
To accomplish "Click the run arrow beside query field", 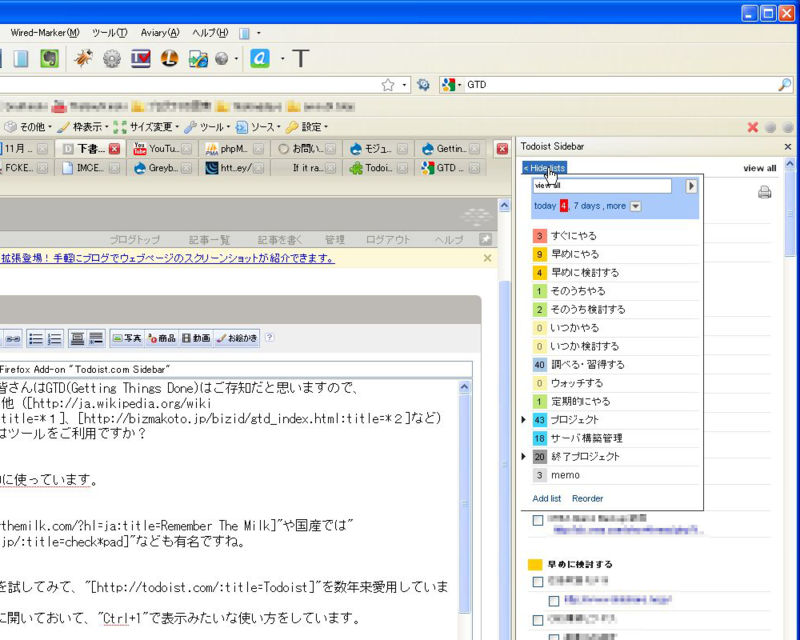I will click(691, 186).
